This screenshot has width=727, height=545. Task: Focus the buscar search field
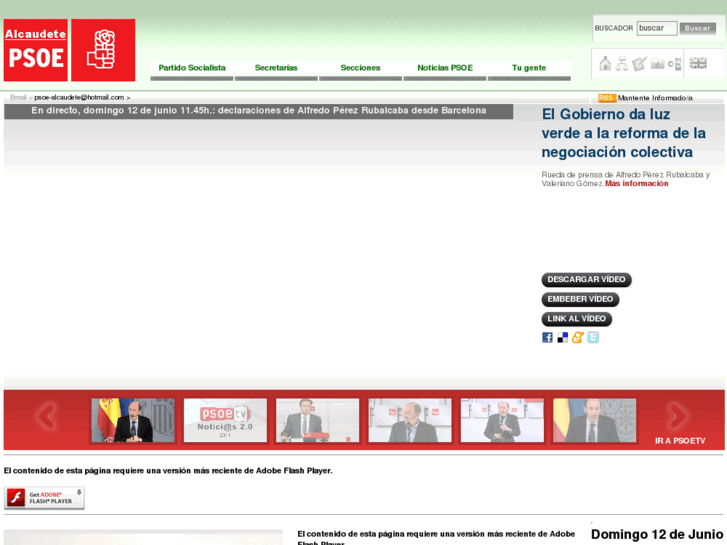coord(657,28)
